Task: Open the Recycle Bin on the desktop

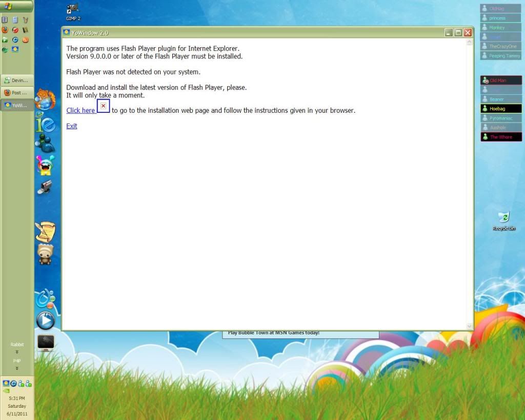Action: click(504, 221)
